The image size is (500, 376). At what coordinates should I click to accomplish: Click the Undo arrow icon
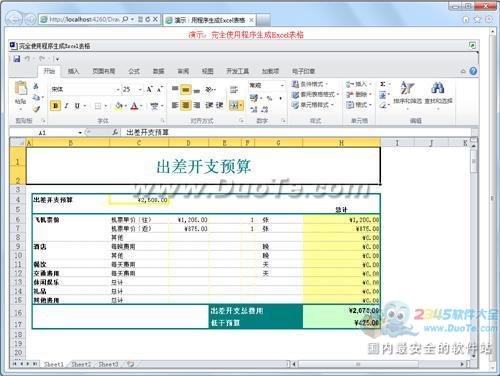(x=28, y=59)
